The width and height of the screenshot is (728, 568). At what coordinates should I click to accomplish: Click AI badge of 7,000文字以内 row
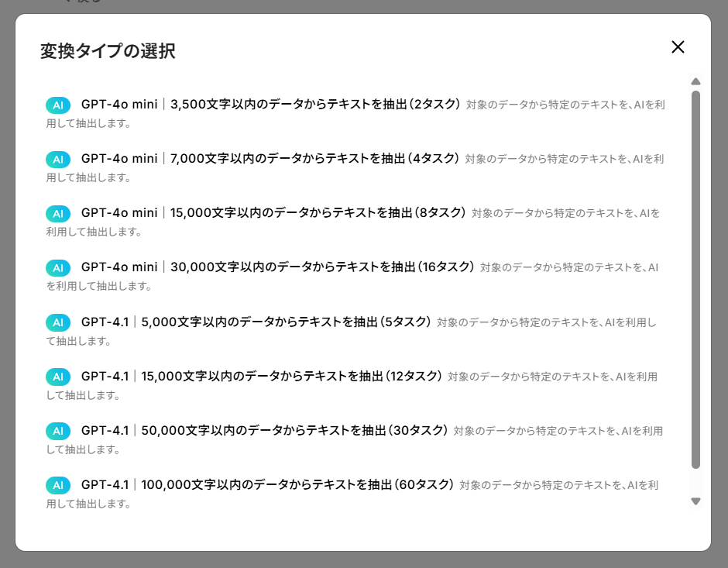[58, 160]
